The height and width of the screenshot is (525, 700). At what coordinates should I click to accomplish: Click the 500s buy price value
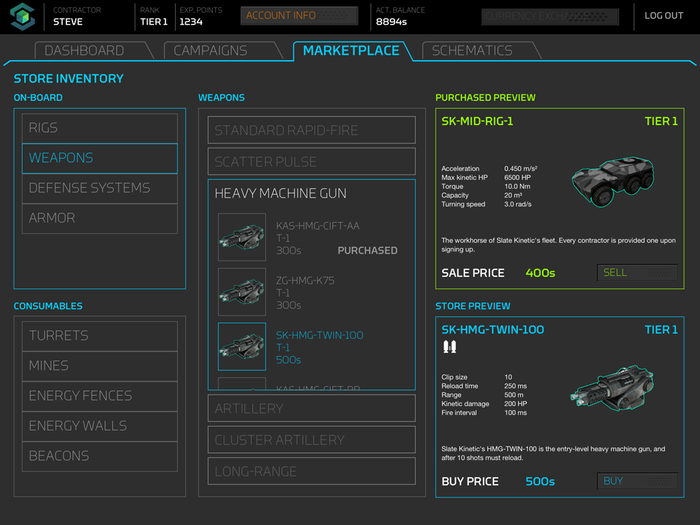point(540,481)
